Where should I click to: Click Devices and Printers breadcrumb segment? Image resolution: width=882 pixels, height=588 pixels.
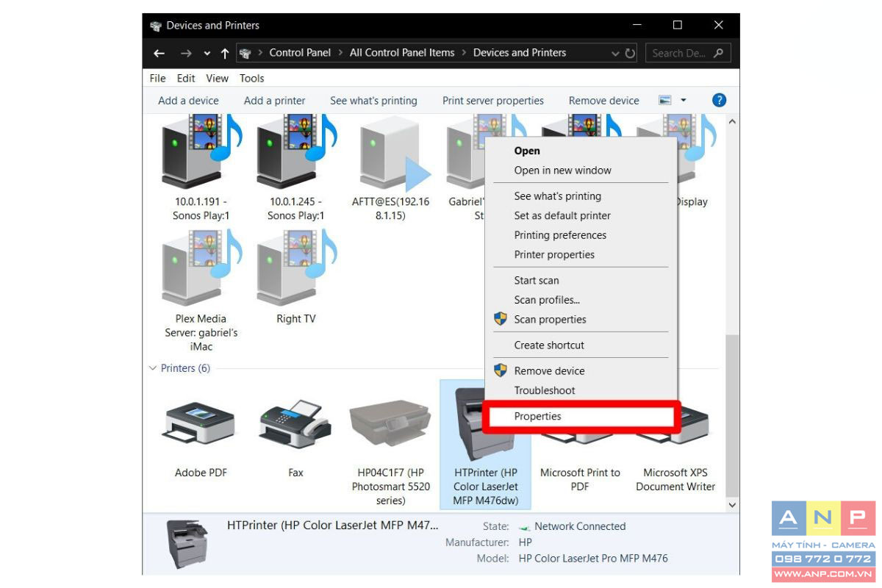(520, 53)
